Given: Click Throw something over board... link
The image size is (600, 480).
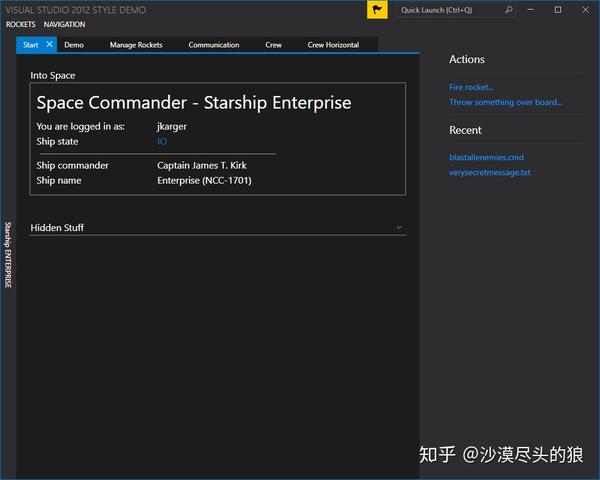Looking at the screenshot, I should [x=505, y=102].
